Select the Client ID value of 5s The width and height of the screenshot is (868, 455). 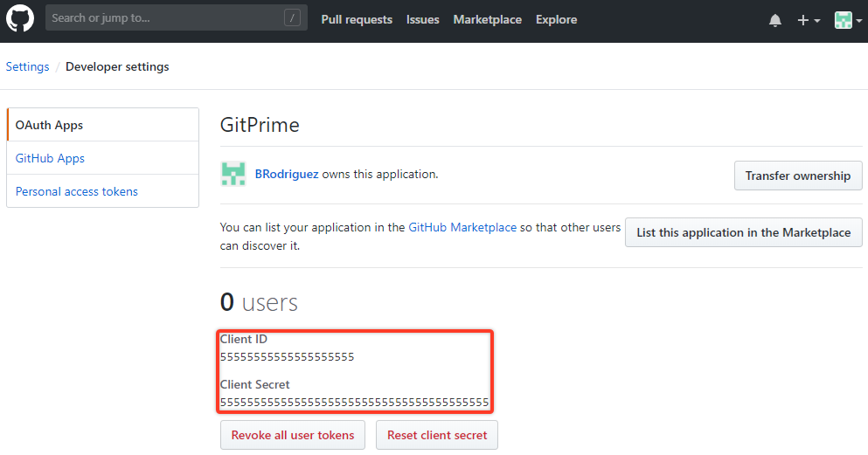point(287,357)
